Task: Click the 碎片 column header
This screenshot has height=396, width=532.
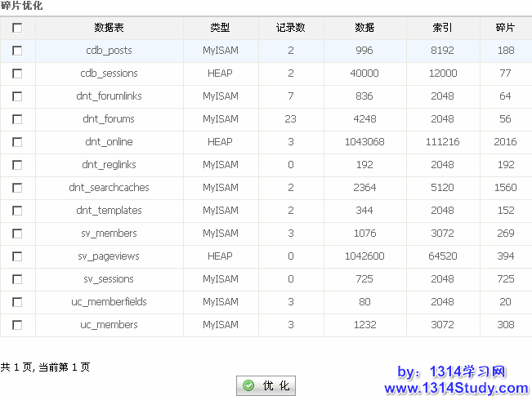Action: click(x=505, y=28)
